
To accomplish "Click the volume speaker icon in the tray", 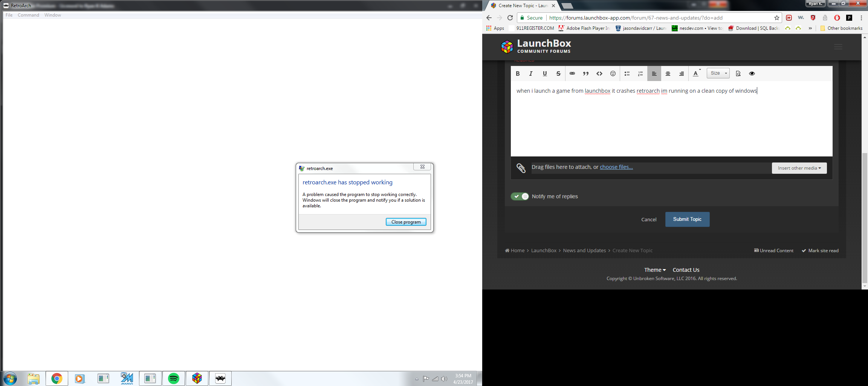I will click(444, 379).
